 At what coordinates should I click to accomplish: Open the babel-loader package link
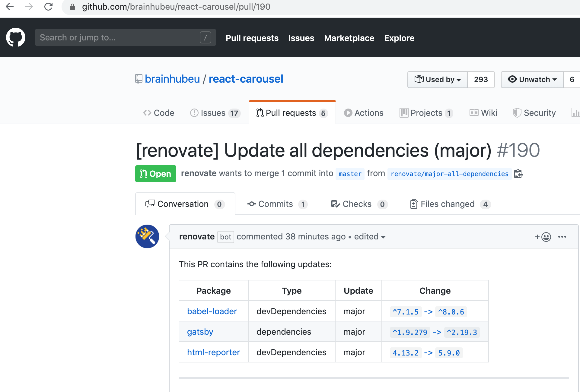tap(212, 311)
